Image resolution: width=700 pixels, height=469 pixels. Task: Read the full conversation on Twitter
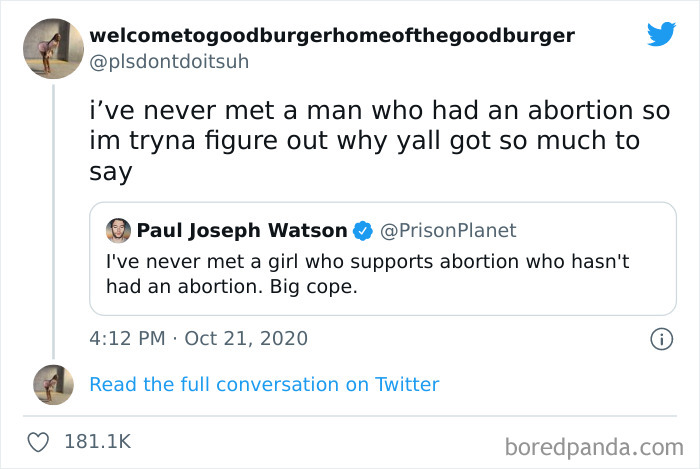264,385
